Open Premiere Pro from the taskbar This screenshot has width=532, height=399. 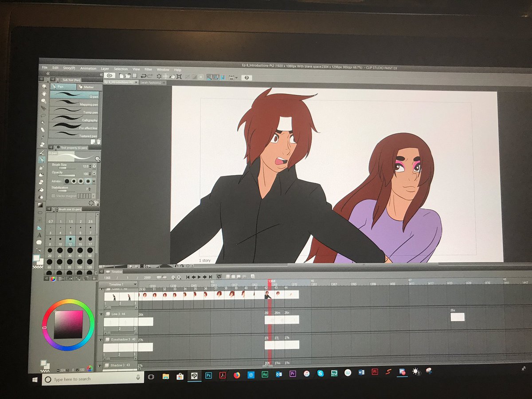pyautogui.click(x=293, y=374)
